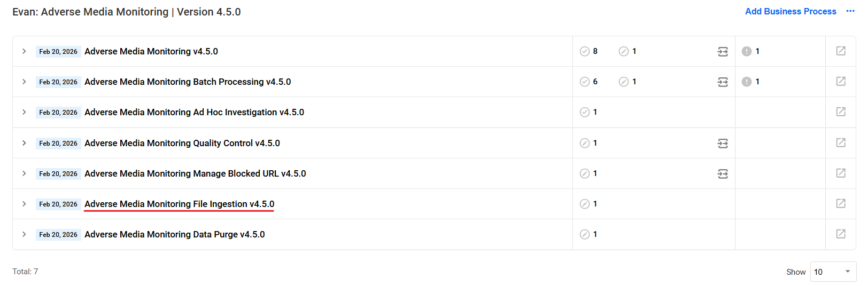Click alert icon in first Adverse Media Monitoring row
The width and height of the screenshot is (868, 286).
click(x=747, y=51)
